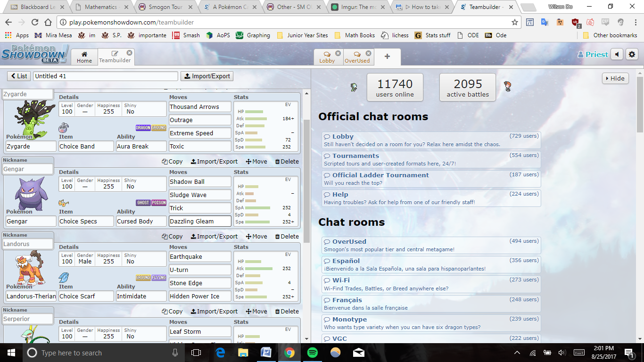644x362 pixels.
Task: Click the plus icon to join room
Action: [x=387, y=57]
